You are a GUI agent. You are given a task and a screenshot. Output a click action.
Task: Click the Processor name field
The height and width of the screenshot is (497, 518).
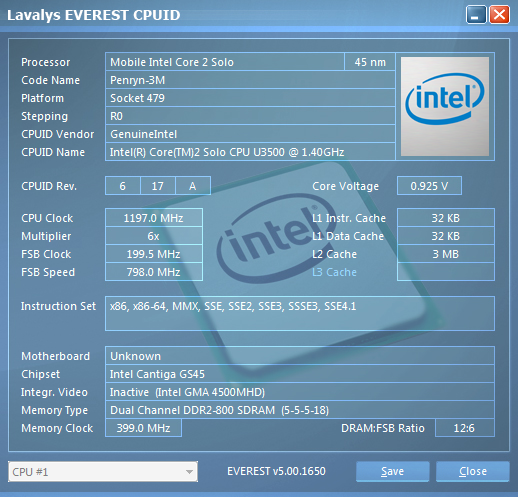pyautogui.click(x=225, y=62)
